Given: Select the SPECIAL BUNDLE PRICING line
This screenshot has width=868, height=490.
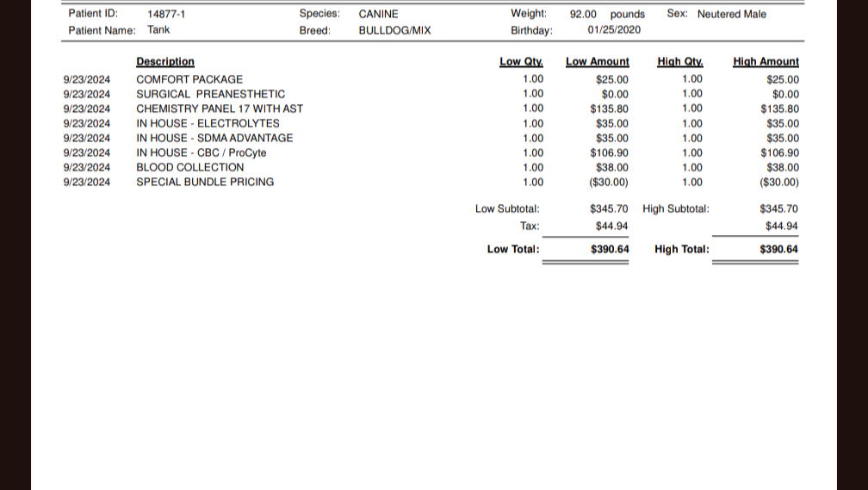Looking at the screenshot, I should (x=205, y=182).
